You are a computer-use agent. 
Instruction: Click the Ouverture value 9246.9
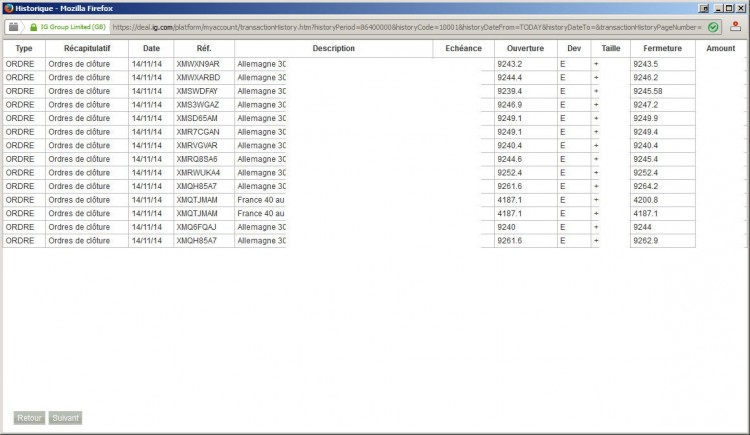pyautogui.click(x=509, y=105)
